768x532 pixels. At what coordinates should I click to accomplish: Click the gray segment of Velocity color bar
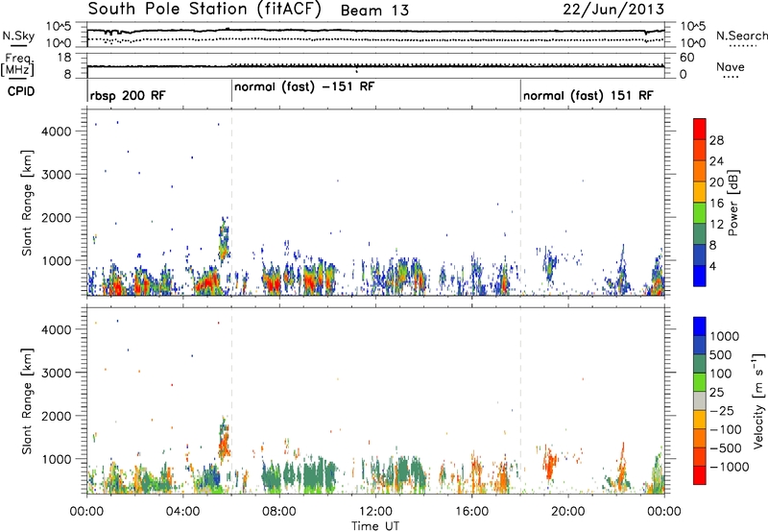(x=700, y=401)
